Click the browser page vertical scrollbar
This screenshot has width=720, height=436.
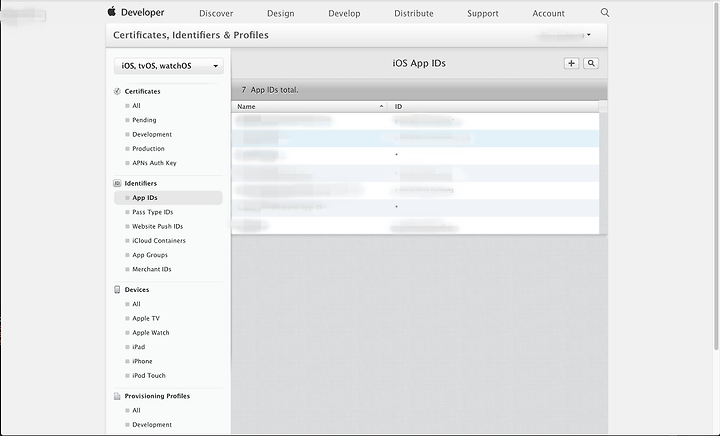[716, 176]
